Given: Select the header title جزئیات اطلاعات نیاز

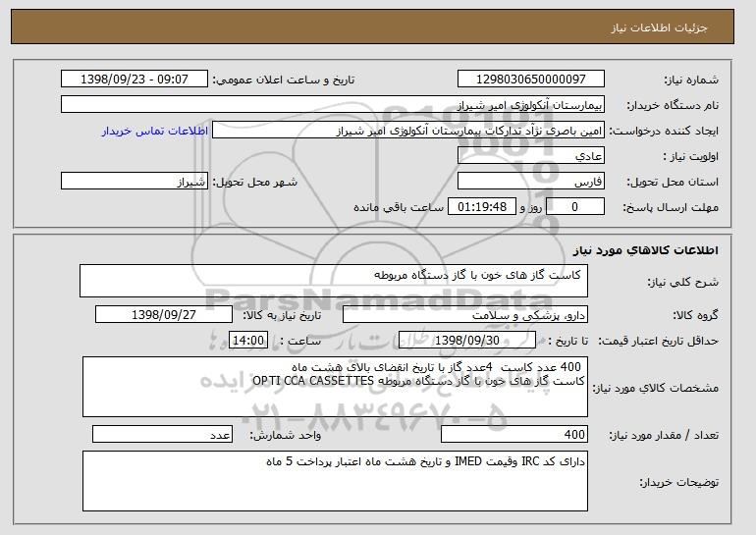Looking at the screenshot, I should [x=659, y=27].
